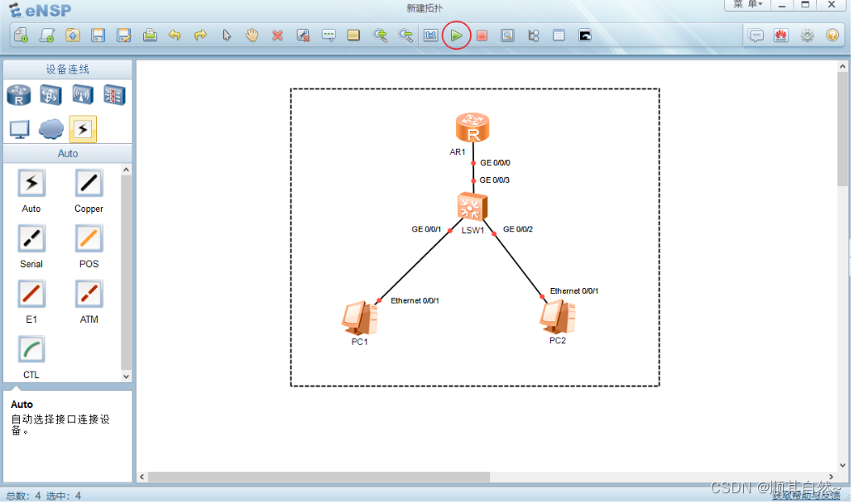Click PC2's Ethernet 0/0/1 label
854x504 pixels.
[x=574, y=291]
